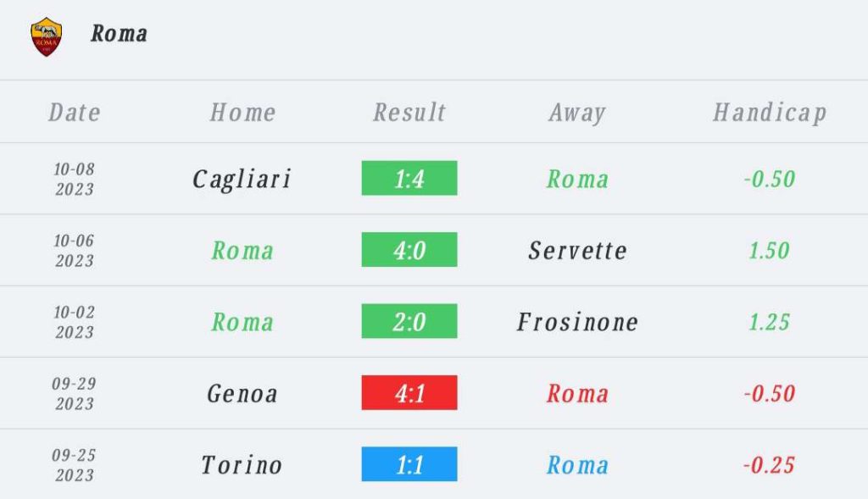Click the Cagliari home team name
Screen dimensions: 868x499
pos(242,180)
